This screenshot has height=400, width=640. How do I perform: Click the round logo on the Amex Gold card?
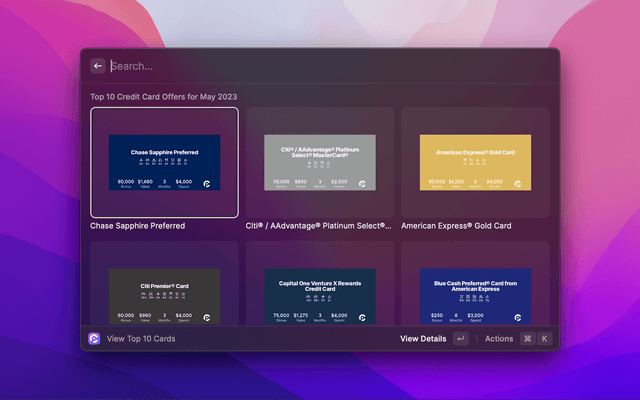pos(518,184)
